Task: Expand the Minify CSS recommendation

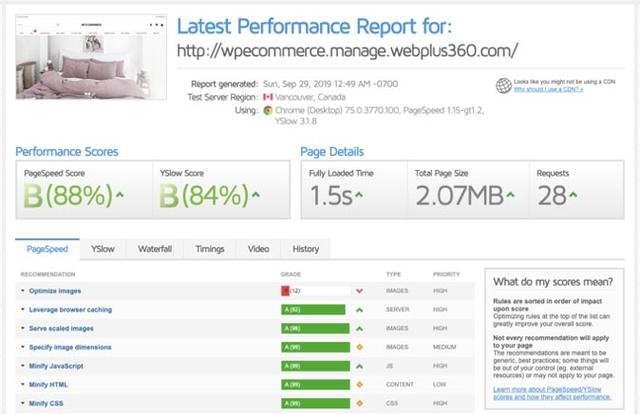Action: click(x=23, y=403)
